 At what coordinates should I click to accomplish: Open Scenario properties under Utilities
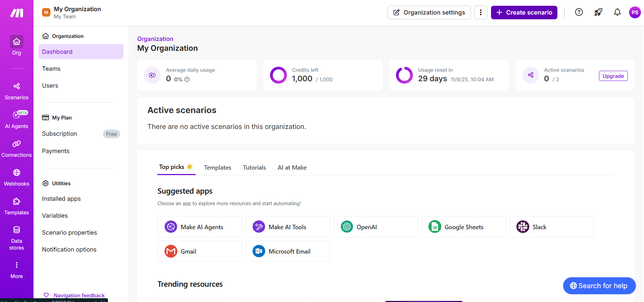(81, 233)
